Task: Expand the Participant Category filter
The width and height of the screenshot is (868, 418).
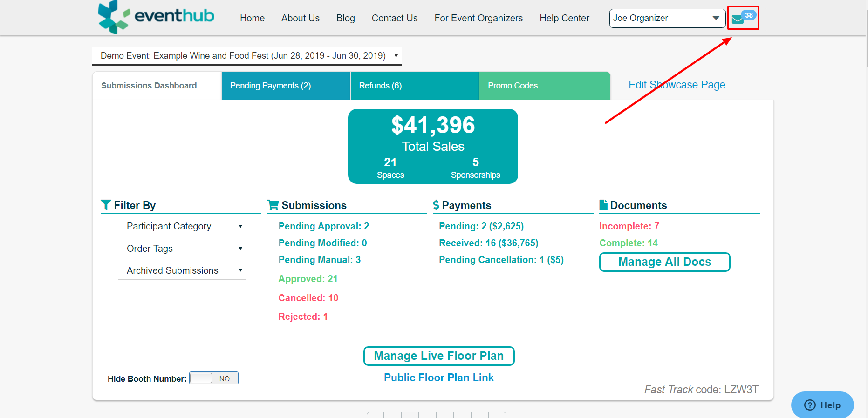Action: (x=182, y=226)
